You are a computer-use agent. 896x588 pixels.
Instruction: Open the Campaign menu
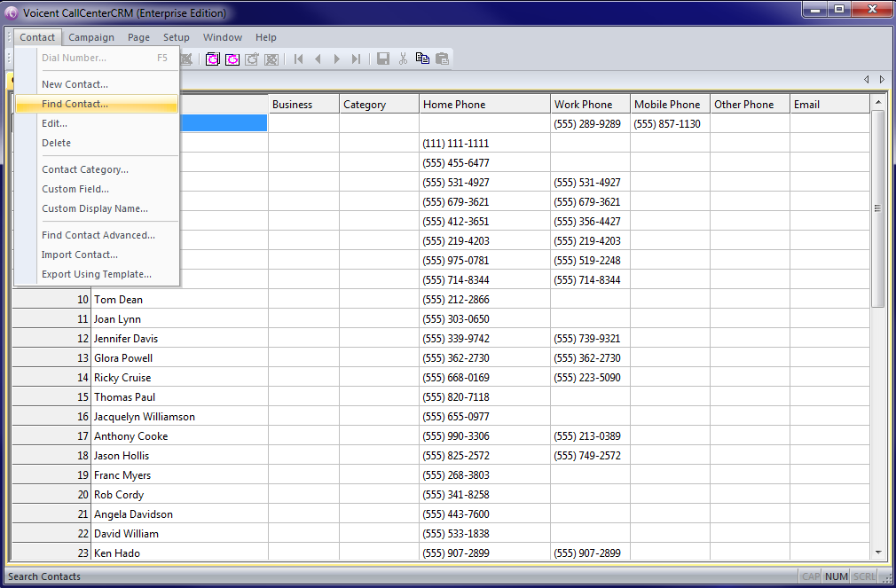91,37
